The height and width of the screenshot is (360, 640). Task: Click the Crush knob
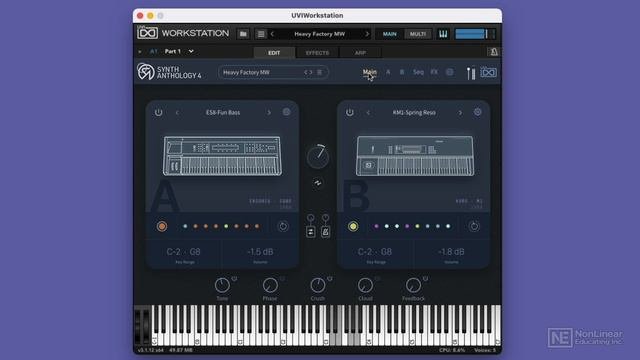318,285
